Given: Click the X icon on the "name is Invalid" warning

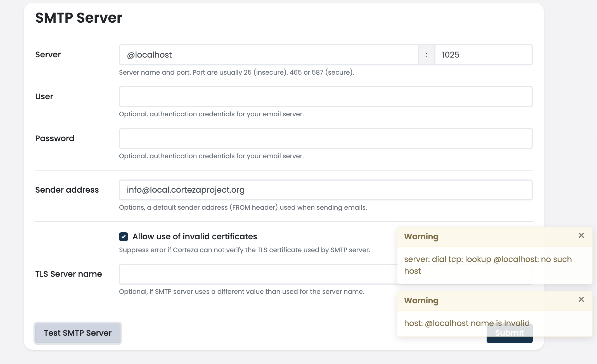Looking at the screenshot, I should click(x=581, y=299).
